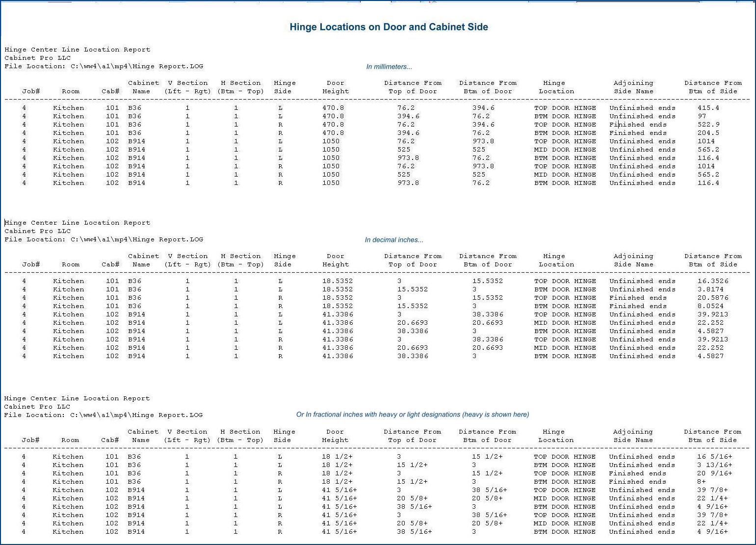The image size is (756, 545).
Task: Click 'Finished ends' in the 522.9 row
Action: (638, 125)
